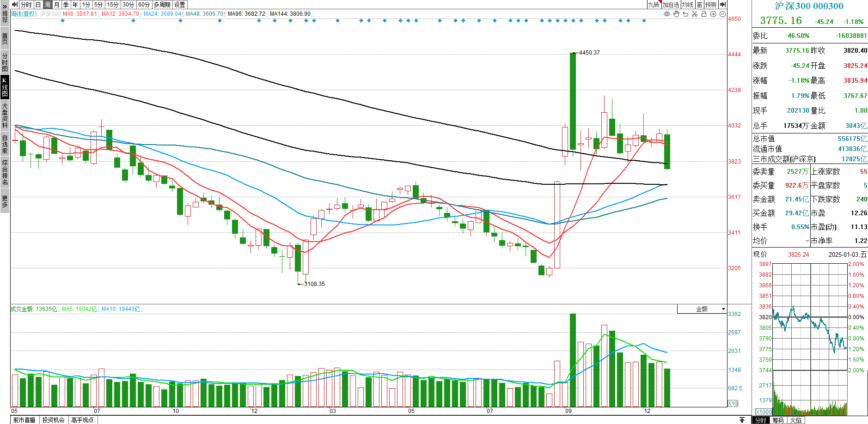Select the hand pan tool
868x424 pixels.
point(676,14)
